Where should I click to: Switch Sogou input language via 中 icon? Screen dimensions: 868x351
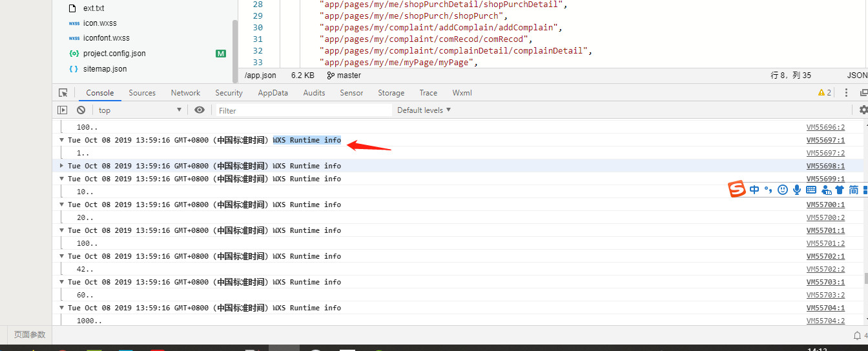(754, 190)
